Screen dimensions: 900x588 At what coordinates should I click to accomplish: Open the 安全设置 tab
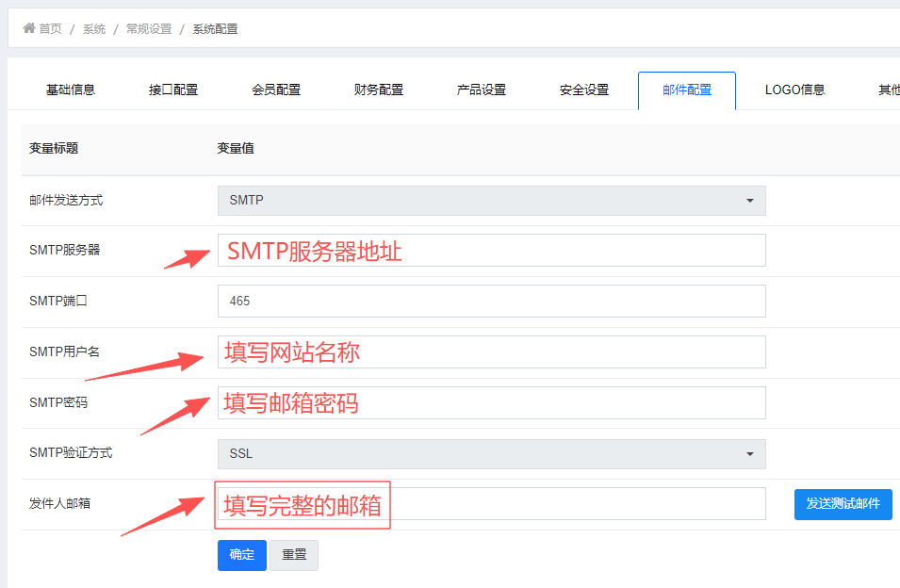(584, 90)
